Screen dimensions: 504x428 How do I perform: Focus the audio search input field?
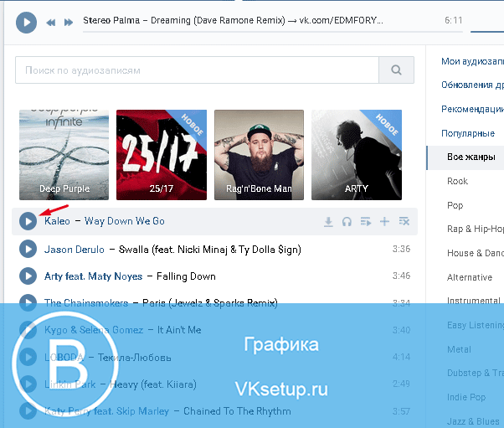click(197, 70)
